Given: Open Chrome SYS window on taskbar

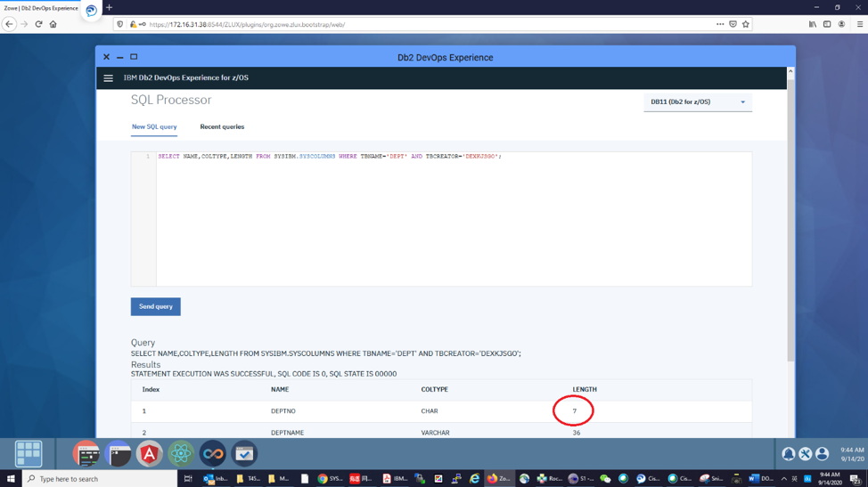Looking at the screenshot, I should click(330, 479).
